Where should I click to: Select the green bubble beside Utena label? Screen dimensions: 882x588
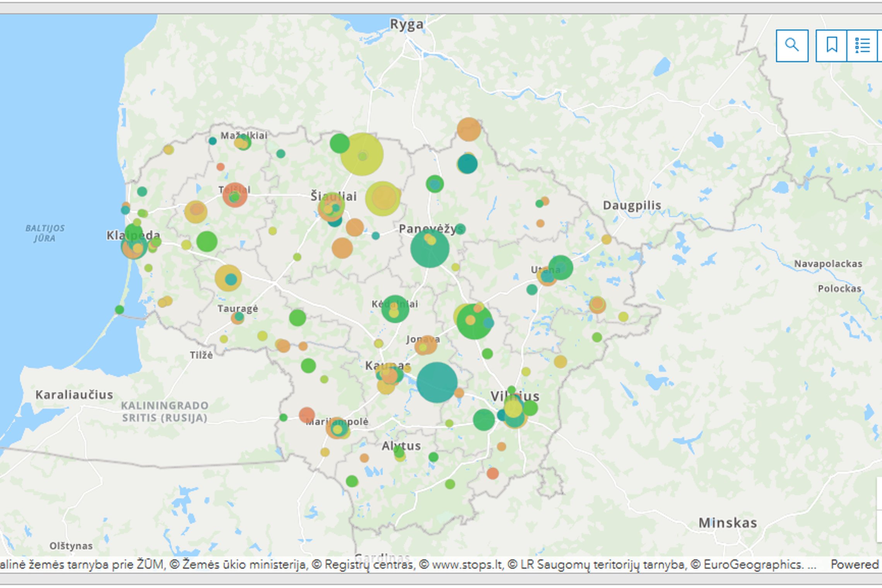[x=561, y=267]
